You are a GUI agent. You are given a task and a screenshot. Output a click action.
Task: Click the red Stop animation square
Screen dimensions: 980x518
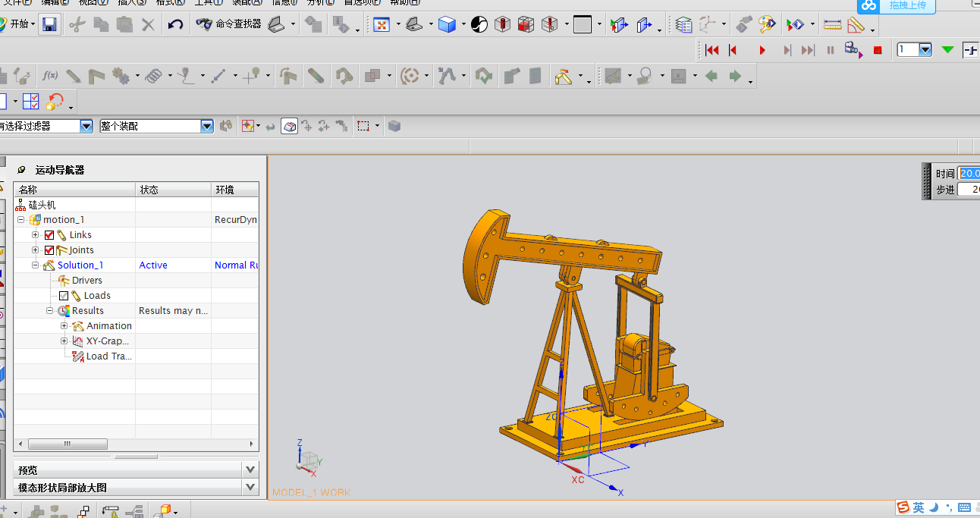click(x=878, y=50)
